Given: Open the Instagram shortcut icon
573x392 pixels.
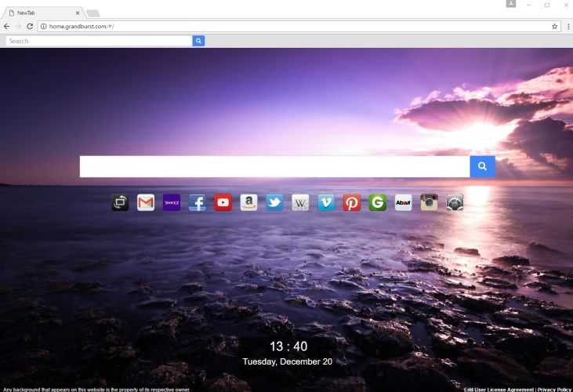Looking at the screenshot, I should pos(429,202).
